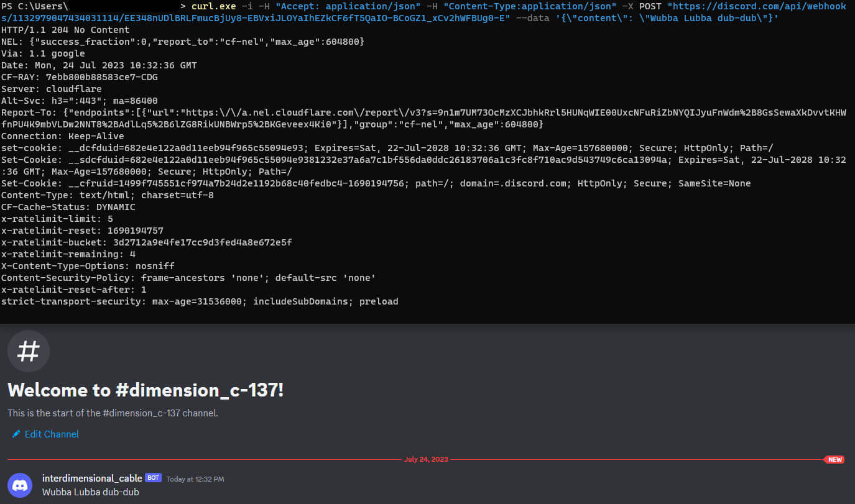This screenshot has height=504, width=855.
Task: Click the set-cookie __dcfduid line
Action: click(387, 148)
